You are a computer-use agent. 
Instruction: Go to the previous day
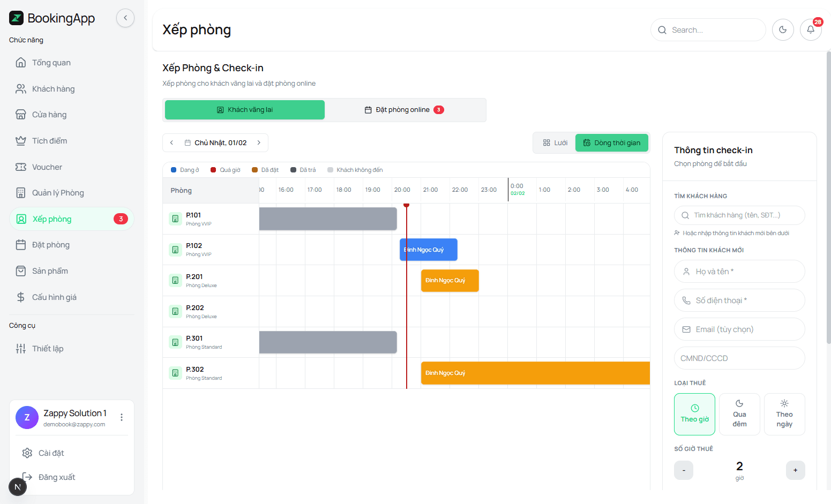(x=171, y=143)
